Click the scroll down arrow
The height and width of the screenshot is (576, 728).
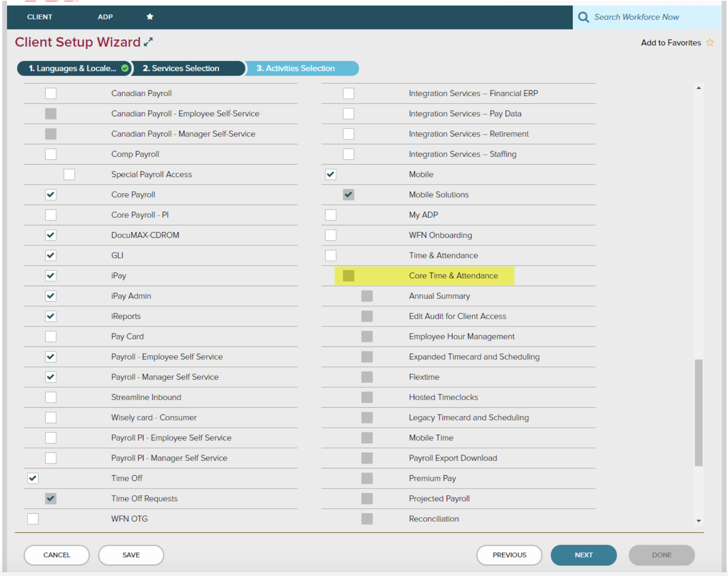[x=699, y=521]
